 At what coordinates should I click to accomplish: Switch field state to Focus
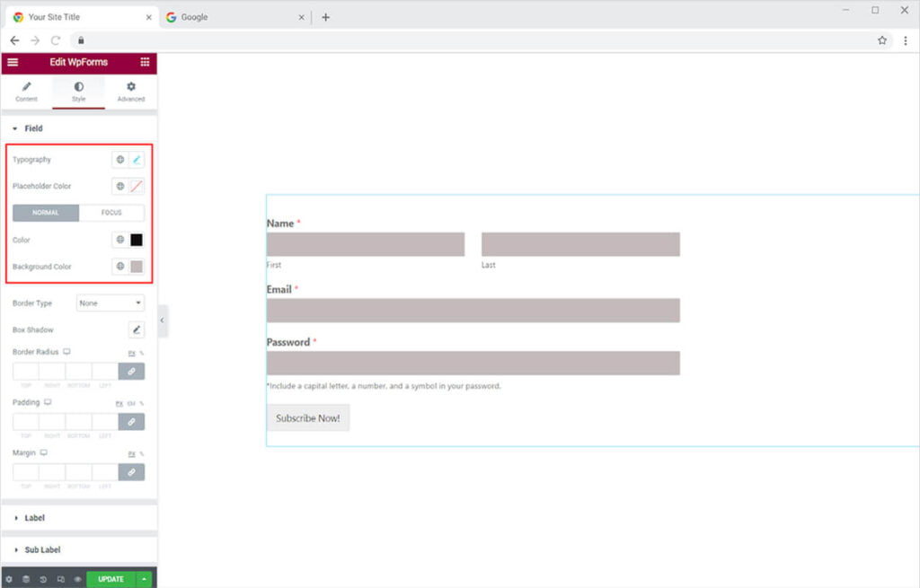[111, 213]
